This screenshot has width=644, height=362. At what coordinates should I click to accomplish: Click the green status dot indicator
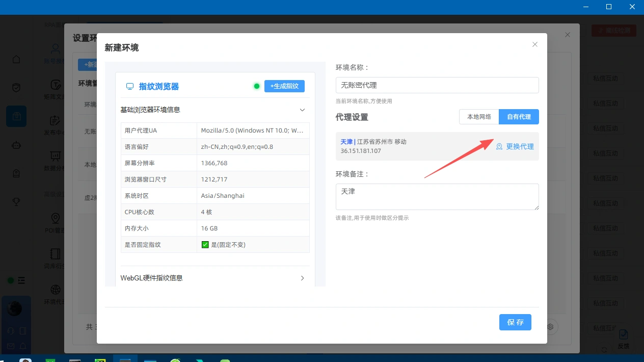click(257, 86)
